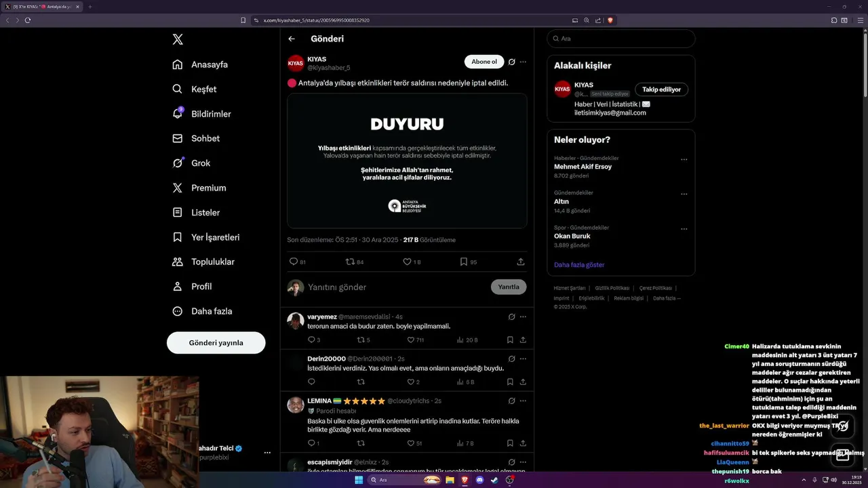This screenshot has height=488, width=868.
Task: Click repost icon with 84 count
Action: coord(351,262)
